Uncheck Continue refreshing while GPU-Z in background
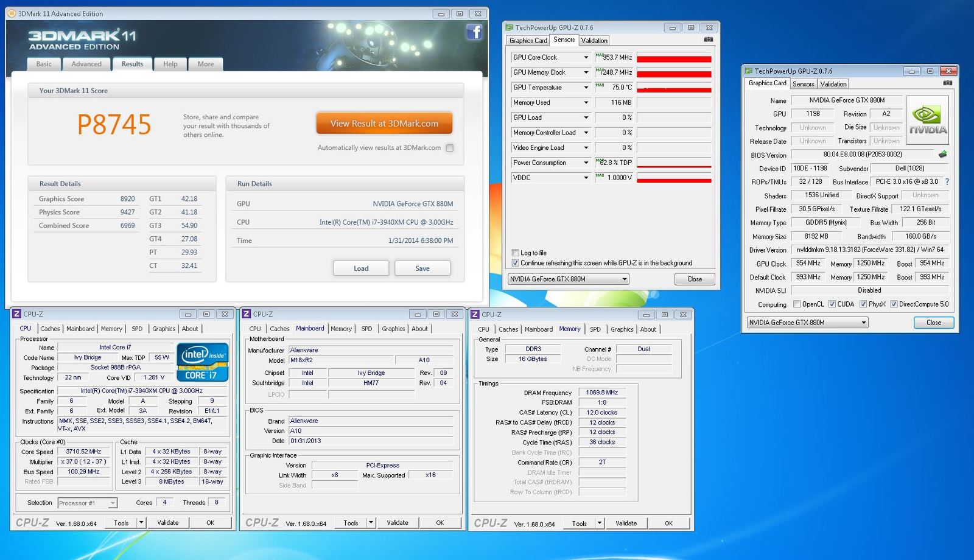 tap(516, 263)
